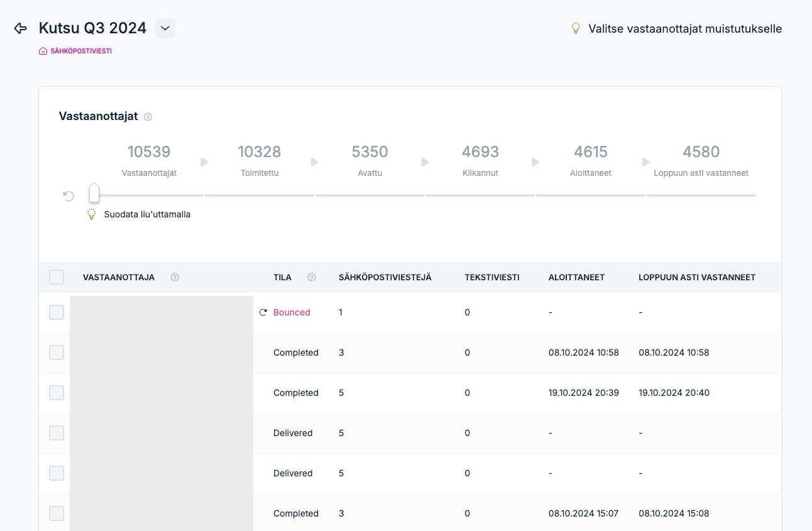
Task: Click completed time 08.10.2024 10:58 in last column
Action: pos(674,353)
